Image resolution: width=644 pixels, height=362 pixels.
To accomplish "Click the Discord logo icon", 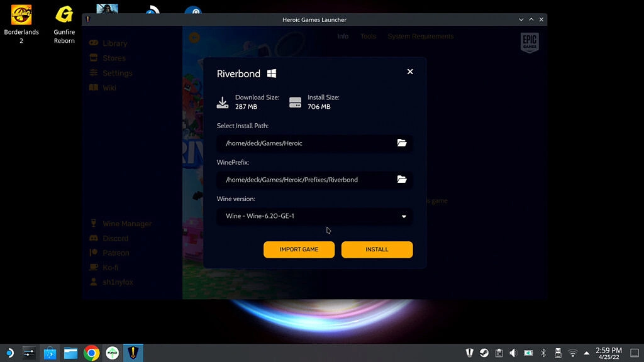I will [x=94, y=238].
